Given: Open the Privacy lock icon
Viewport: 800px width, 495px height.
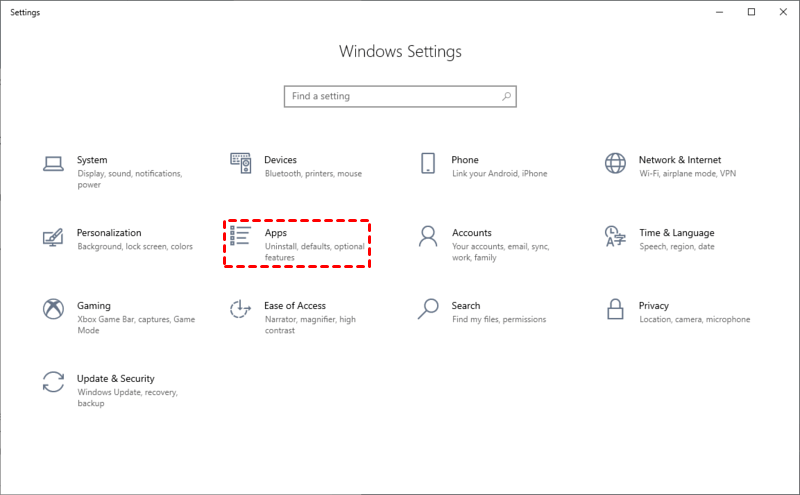Looking at the screenshot, I should [x=615, y=309].
